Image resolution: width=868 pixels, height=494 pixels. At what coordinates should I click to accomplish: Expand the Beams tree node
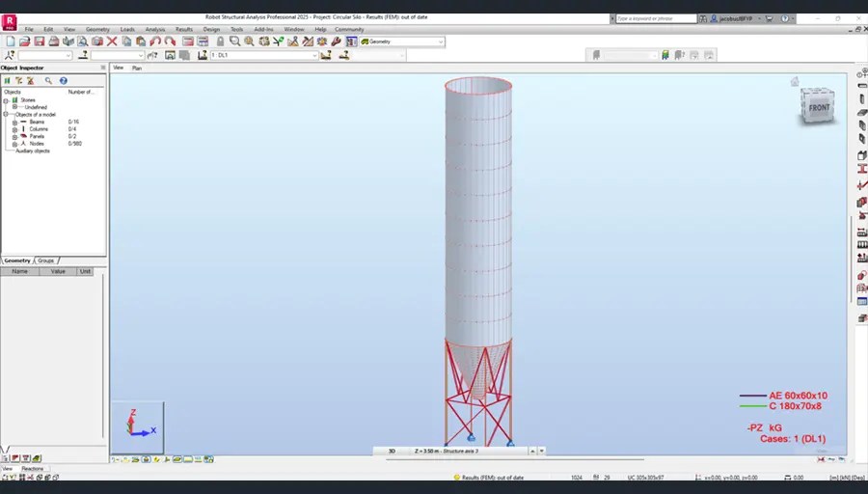(14, 122)
